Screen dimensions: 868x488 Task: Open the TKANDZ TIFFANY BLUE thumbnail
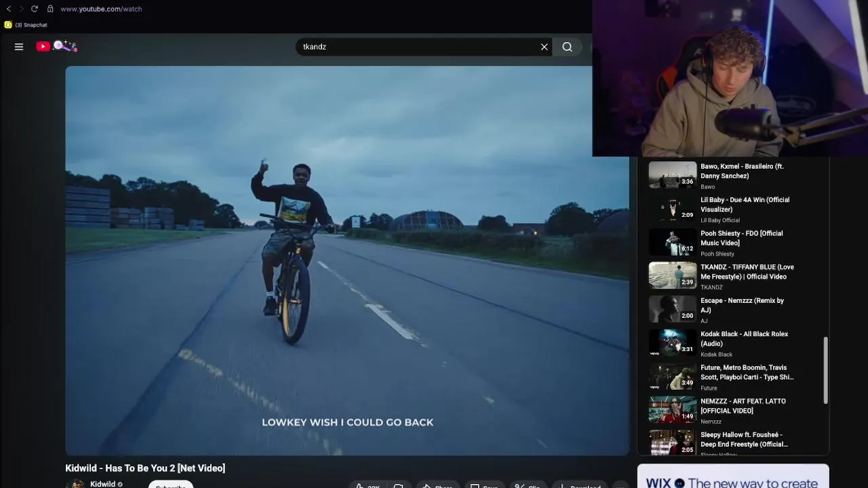[673, 275]
